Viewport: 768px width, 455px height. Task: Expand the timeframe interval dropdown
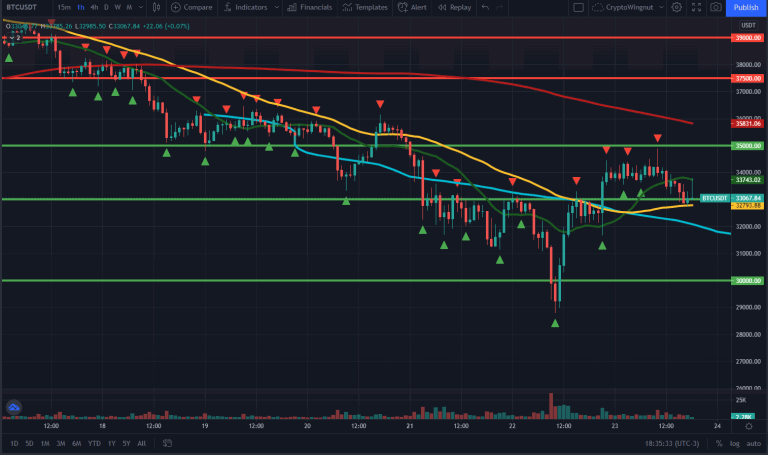pos(141,7)
